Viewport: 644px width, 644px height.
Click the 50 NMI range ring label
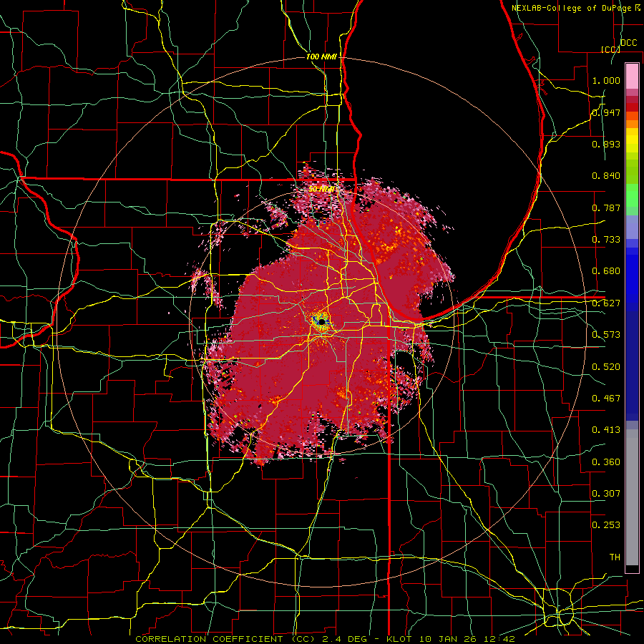pos(321,190)
